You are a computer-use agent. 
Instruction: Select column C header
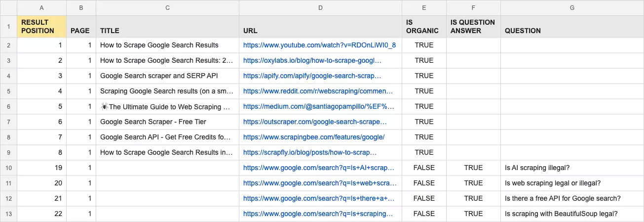(x=168, y=7)
